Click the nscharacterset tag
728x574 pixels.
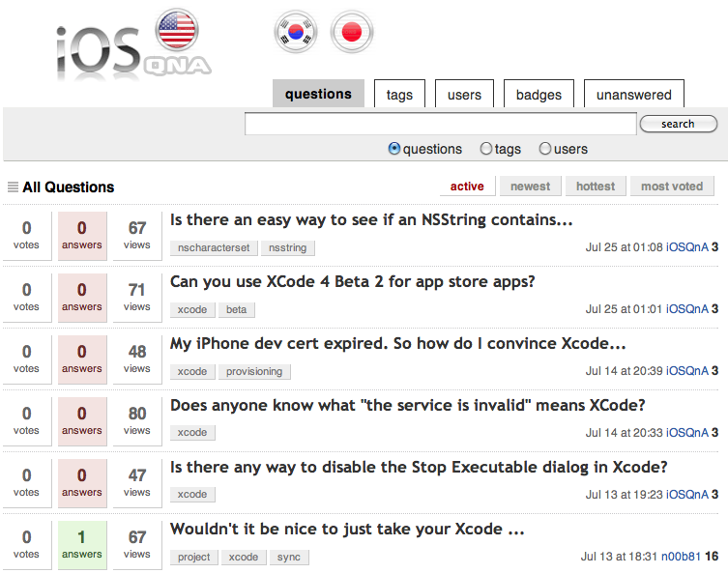point(214,248)
